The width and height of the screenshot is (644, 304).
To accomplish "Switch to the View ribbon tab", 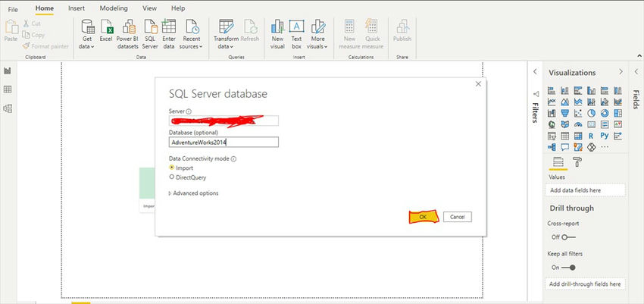I will [149, 8].
